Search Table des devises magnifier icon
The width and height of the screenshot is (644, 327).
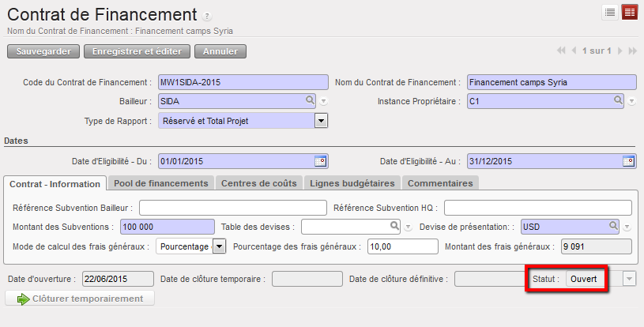395,226
